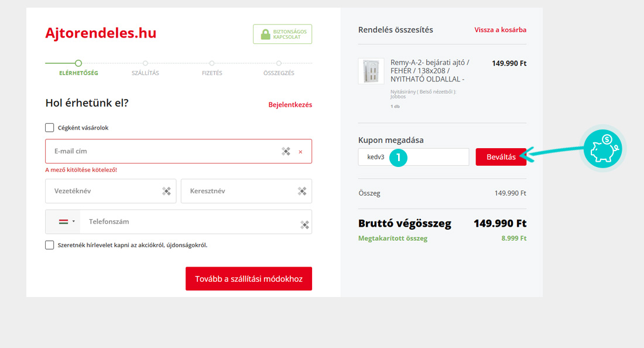The width and height of the screenshot is (644, 348).
Task: Click the autofill icon in Keresztnév field
Action: click(302, 191)
